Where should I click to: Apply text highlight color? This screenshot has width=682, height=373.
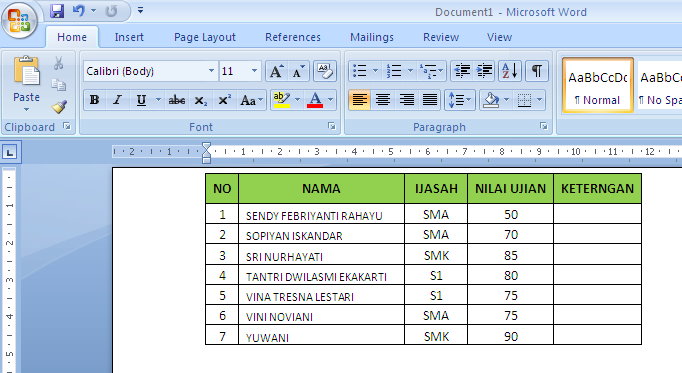click(281, 100)
